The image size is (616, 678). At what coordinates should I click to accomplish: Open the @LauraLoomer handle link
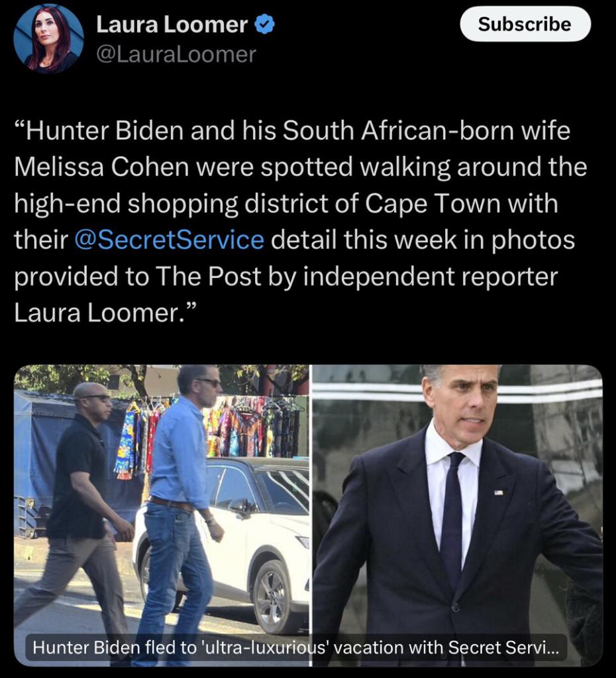(176, 54)
